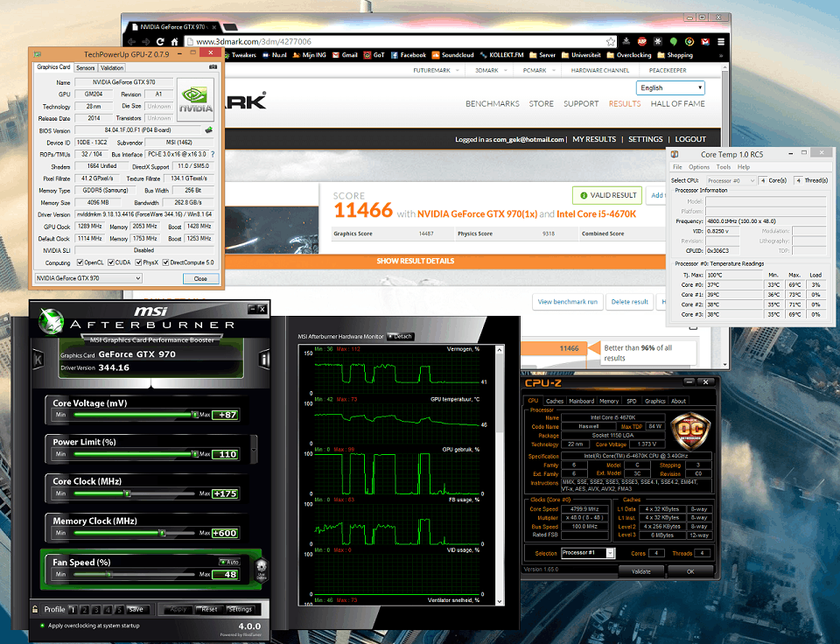This screenshot has height=644, width=840.
Task: Click Delete result button on 3DMark
Action: [630, 302]
